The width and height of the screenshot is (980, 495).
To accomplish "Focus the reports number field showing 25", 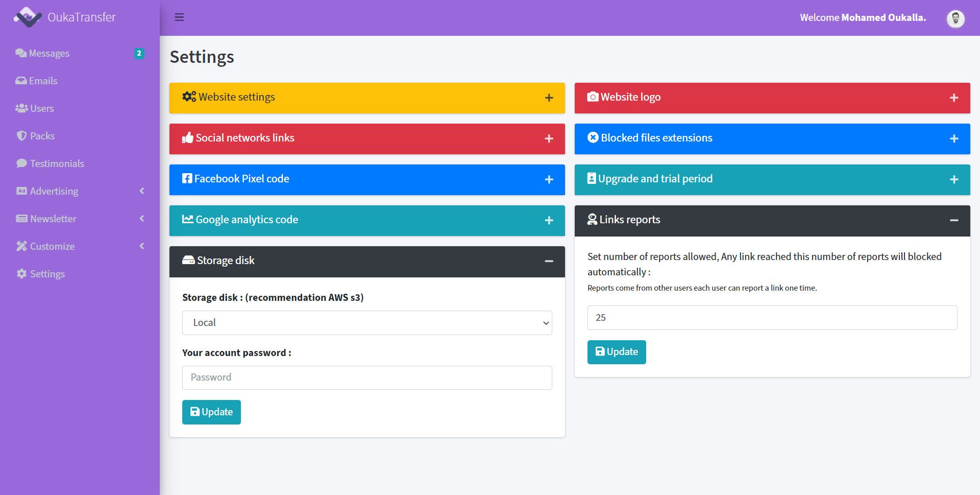I will 772,318.
